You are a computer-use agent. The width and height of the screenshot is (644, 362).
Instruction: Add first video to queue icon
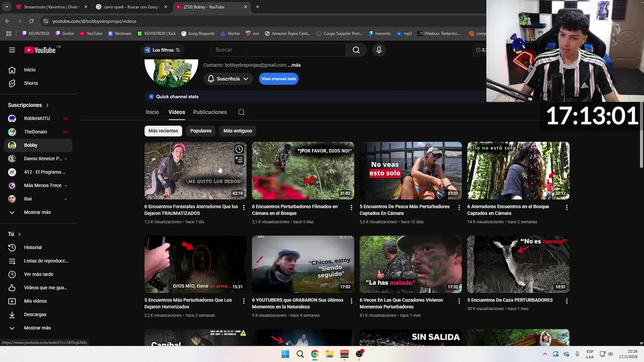(x=239, y=160)
